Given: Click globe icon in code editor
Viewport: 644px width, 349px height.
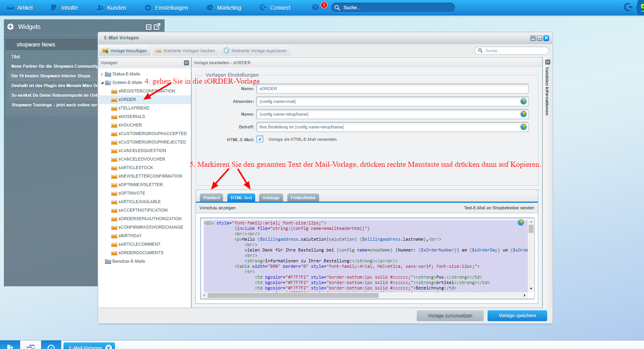Looking at the screenshot, I should click(x=521, y=222).
